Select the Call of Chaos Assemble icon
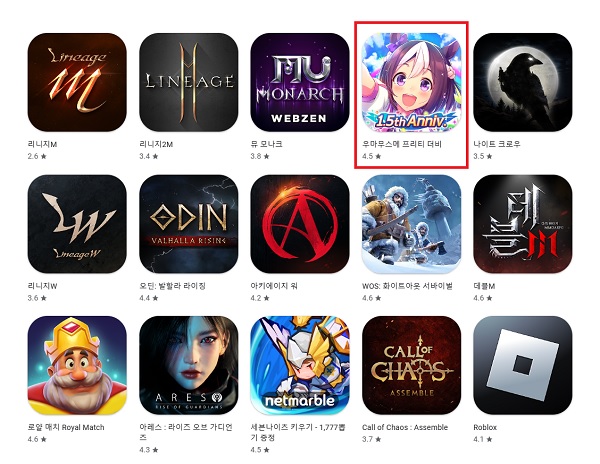The image size is (600, 464). coord(411,365)
